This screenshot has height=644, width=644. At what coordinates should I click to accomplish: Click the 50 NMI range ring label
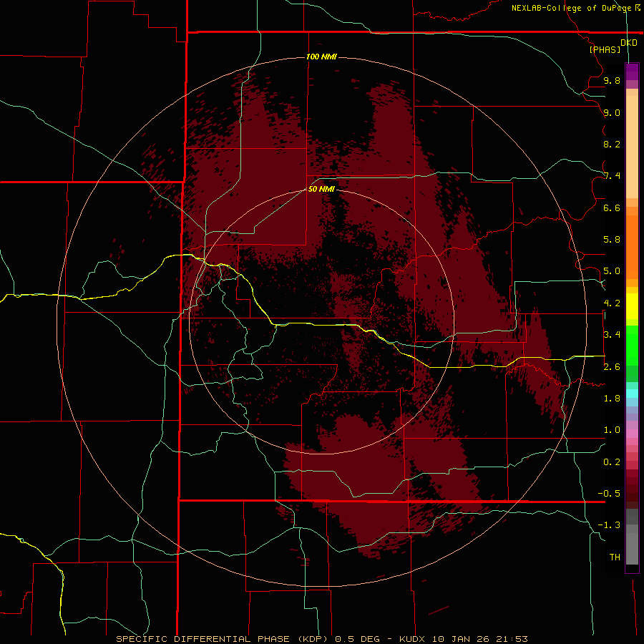321,189
